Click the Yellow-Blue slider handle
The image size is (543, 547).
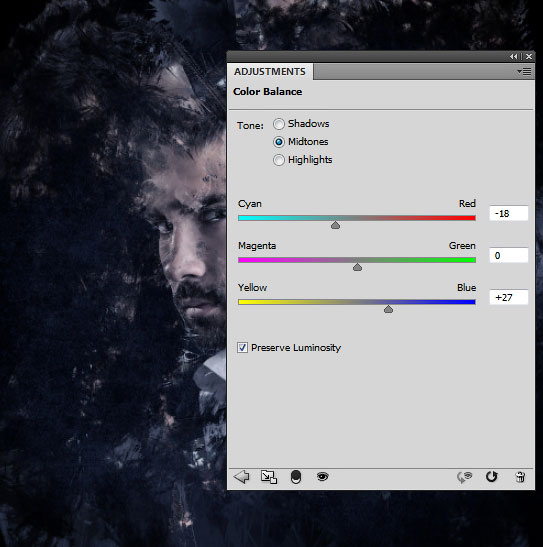click(x=389, y=309)
